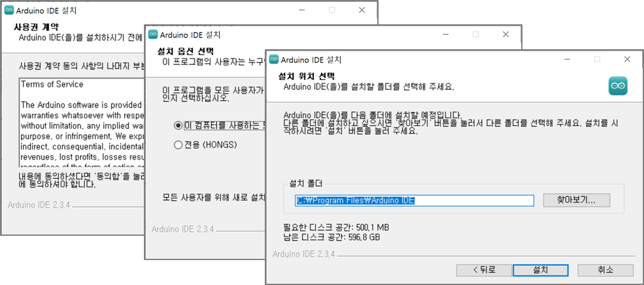Screen dimensions: 644x285
Task: Click Arduino logo in install location header
Action: (x=618, y=86)
